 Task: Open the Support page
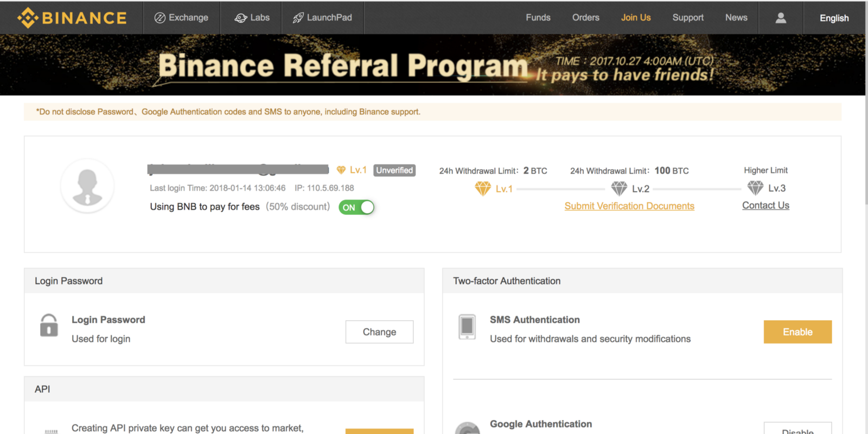pos(688,17)
